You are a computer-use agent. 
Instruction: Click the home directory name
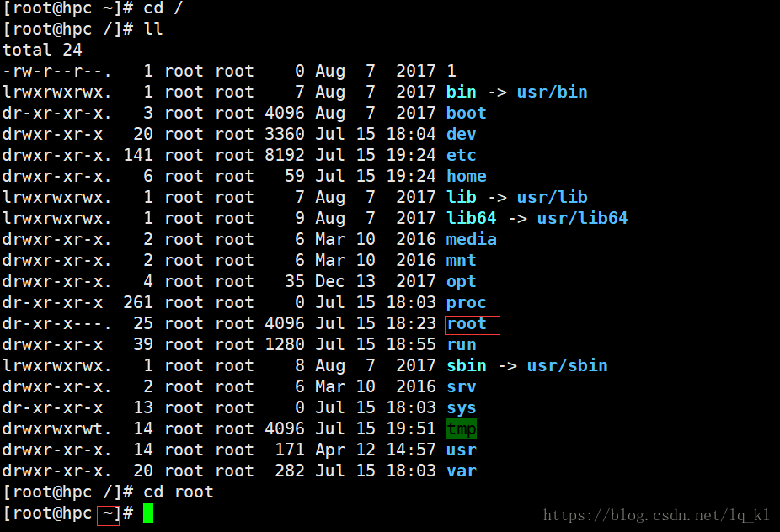466,177
